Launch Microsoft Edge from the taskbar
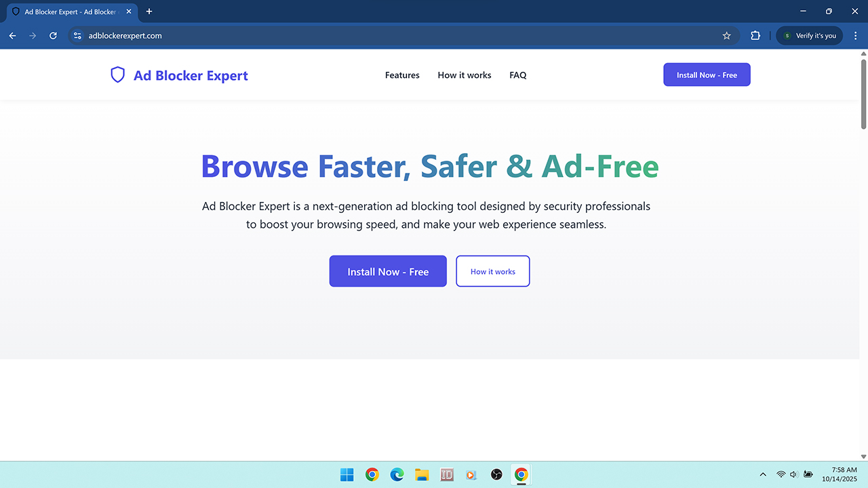The width and height of the screenshot is (868, 488). coord(397,474)
